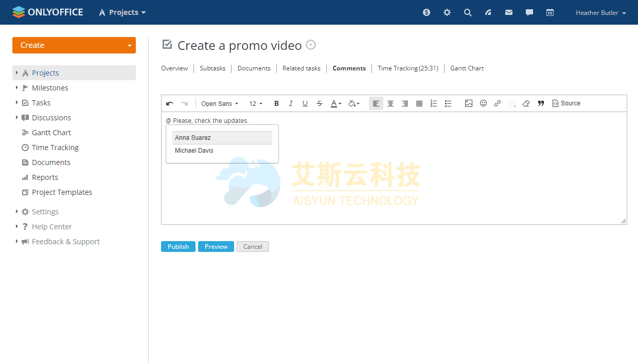Image resolution: width=638 pixels, height=364 pixels.
Task: Open the Gantt Chart tab
Action: 467,68
